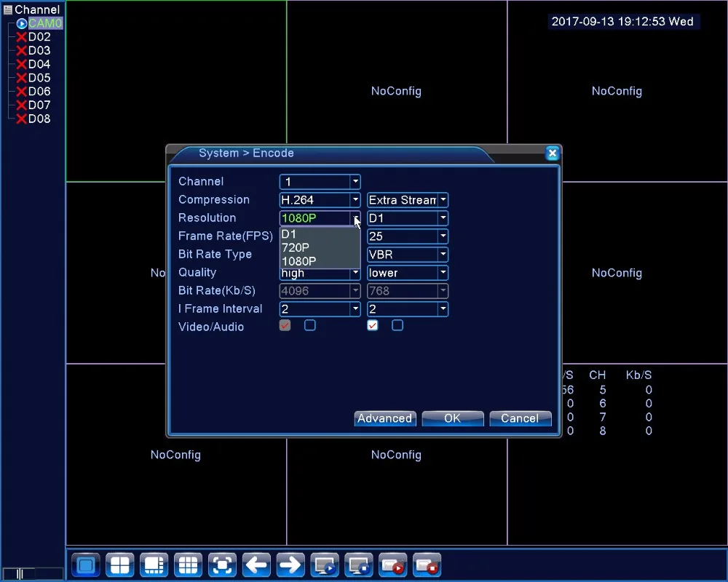Switch to four-view grid layout
This screenshot has width=728, height=582.
coord(120,565)
